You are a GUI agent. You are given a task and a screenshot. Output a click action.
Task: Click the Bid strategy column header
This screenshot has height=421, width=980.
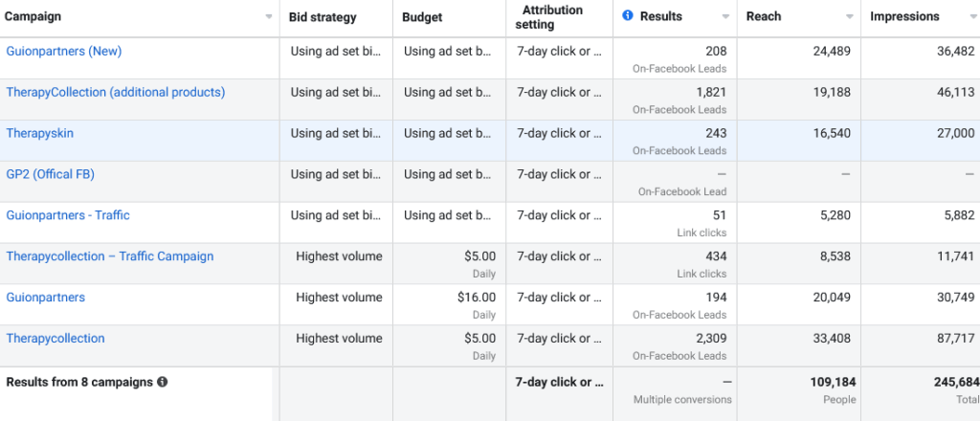point(323,17)
